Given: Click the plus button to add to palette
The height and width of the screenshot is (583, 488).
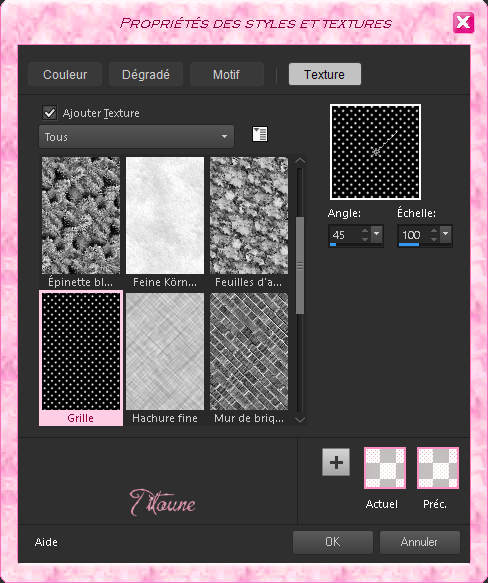Looking at the screenshot, I should tap(336, 462).
